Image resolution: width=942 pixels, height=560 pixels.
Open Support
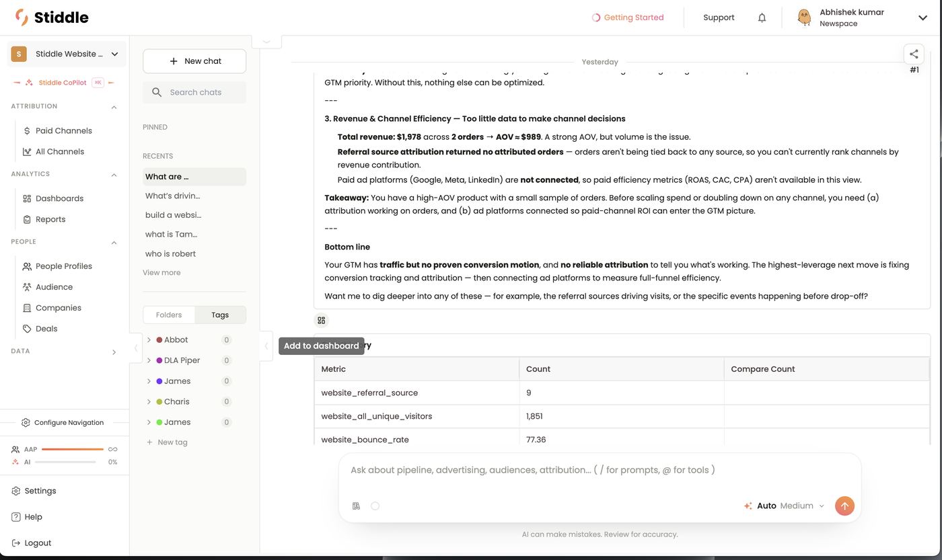pyautogui.click(x=719, y=17)
